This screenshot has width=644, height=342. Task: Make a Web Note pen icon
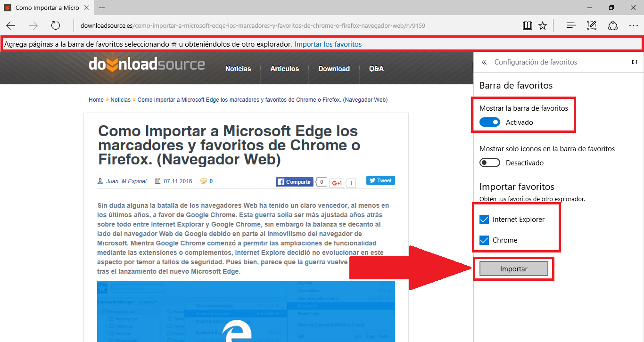pos(592,25)
